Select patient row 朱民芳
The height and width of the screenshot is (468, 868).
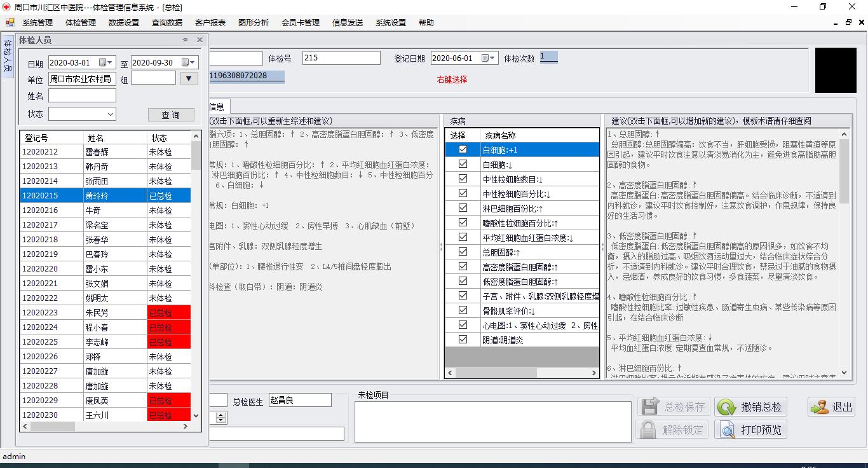(x=105, y=313)
